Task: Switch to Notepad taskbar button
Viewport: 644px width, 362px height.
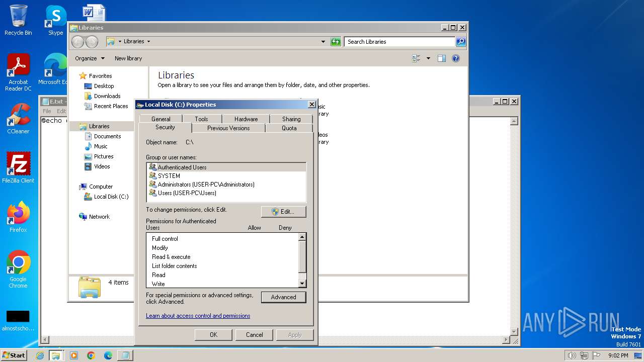Action: coord(125,355)
